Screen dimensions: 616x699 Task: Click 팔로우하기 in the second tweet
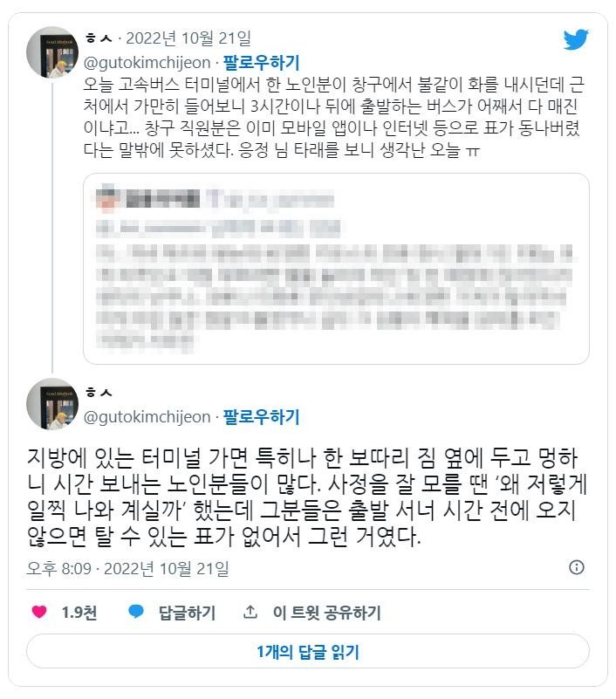(261, 417)
